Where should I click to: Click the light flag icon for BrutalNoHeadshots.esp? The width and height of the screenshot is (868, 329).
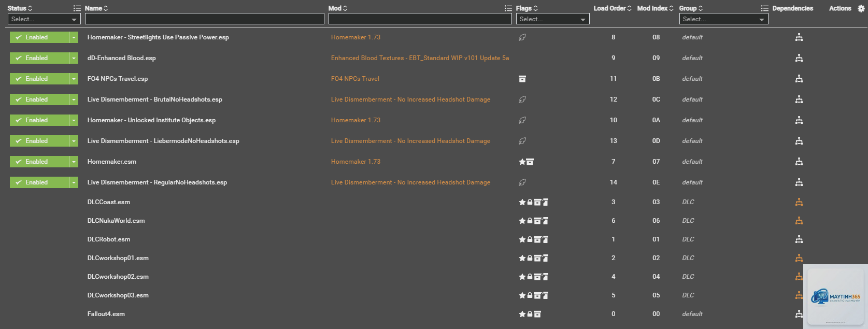coord(522,99)
